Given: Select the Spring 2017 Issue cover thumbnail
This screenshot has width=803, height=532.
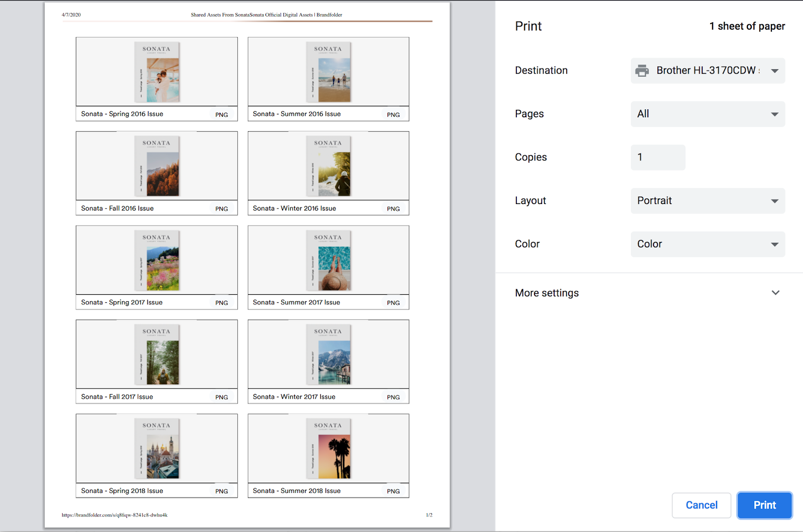Looking at the screenshot, I should [157, 261].
